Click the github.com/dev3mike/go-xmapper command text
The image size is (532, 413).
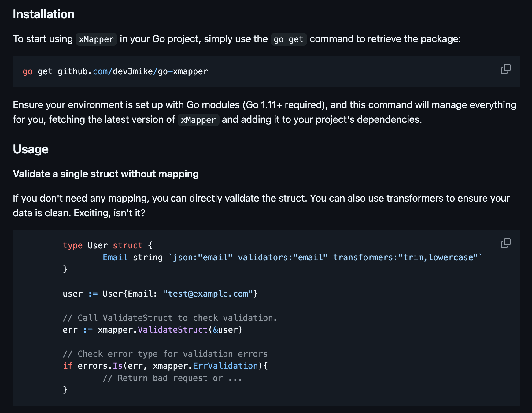133,71
